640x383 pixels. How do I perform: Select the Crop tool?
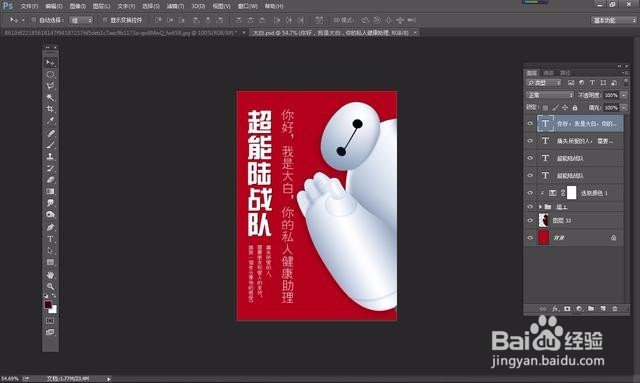(50, 109)
